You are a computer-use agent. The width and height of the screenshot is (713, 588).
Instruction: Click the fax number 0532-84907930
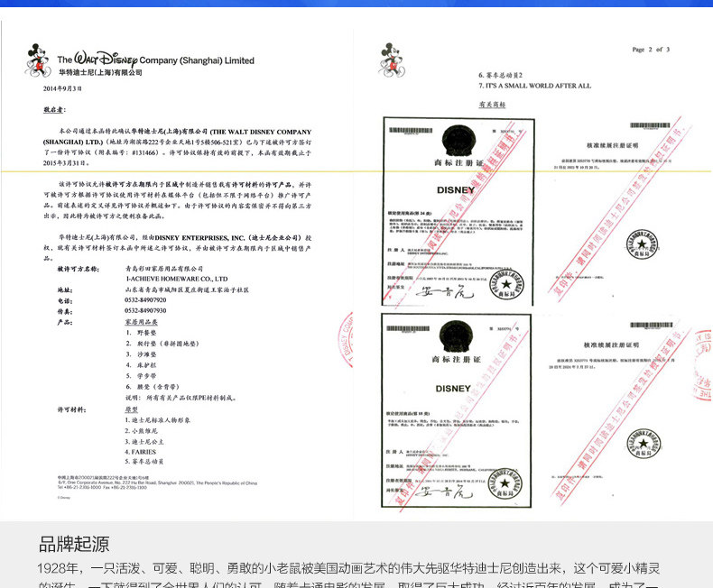click(145, 311)
